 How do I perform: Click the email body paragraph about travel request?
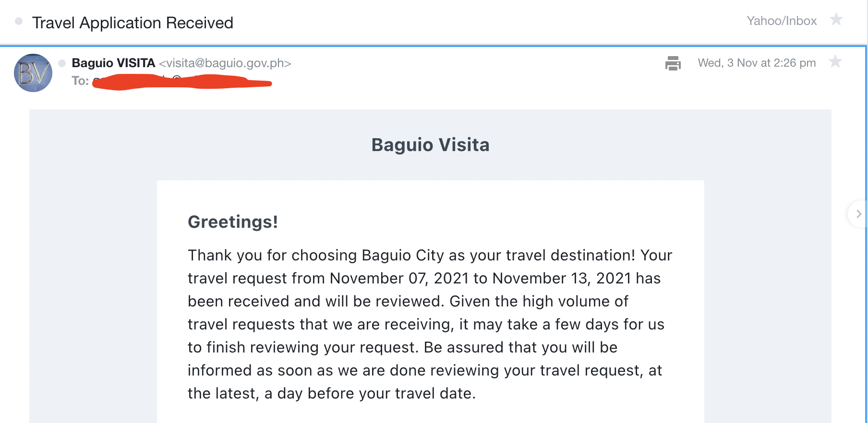tap(430, 324)
